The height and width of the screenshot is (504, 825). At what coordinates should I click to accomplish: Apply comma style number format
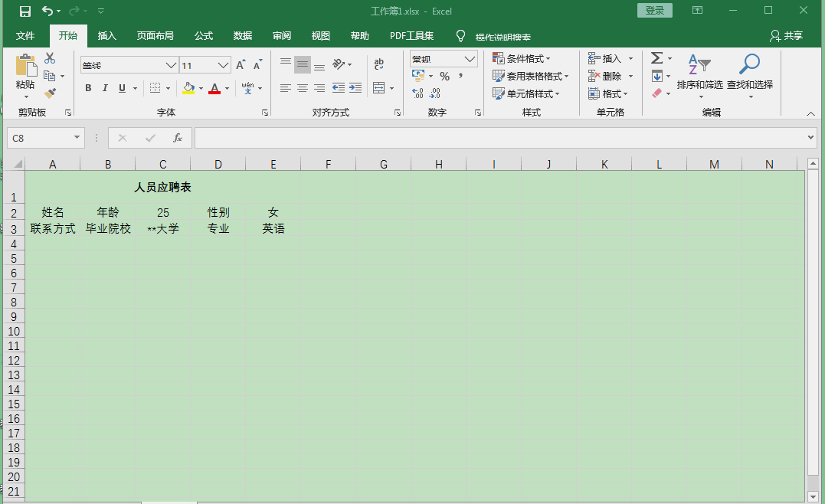461,77
